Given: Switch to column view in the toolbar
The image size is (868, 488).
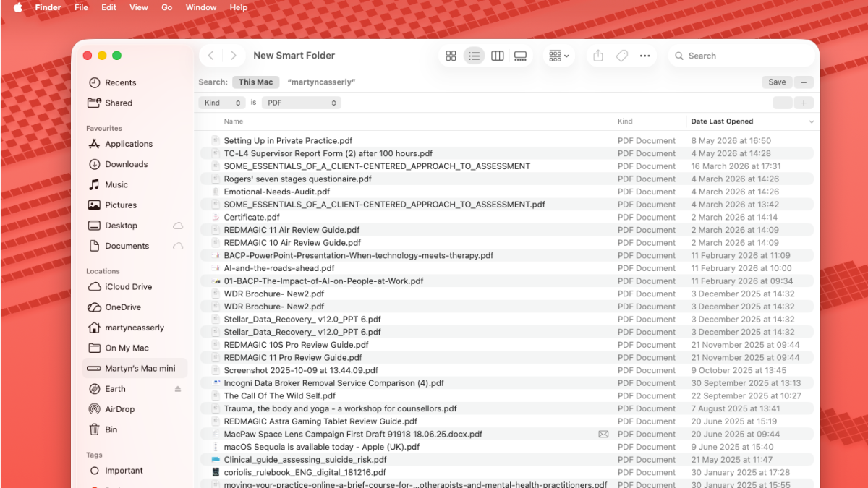Looking at the screenshot, I should 498,56.
